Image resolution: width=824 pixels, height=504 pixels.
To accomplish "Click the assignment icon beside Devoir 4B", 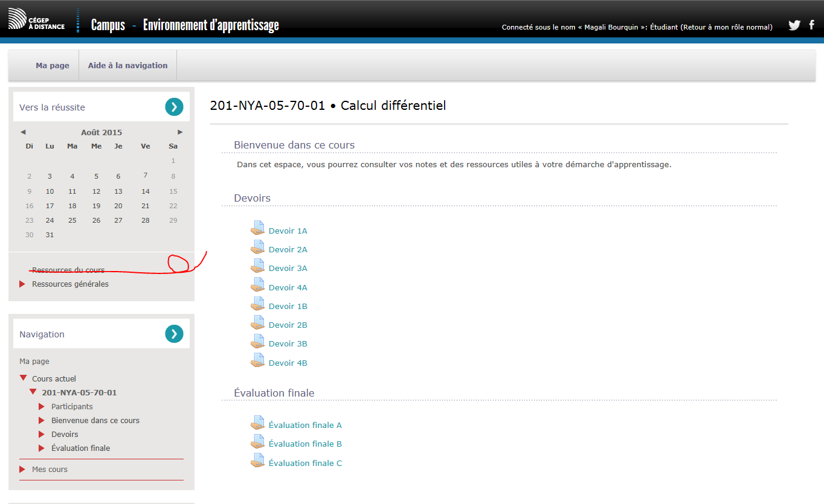I will [x=258, y=361].
